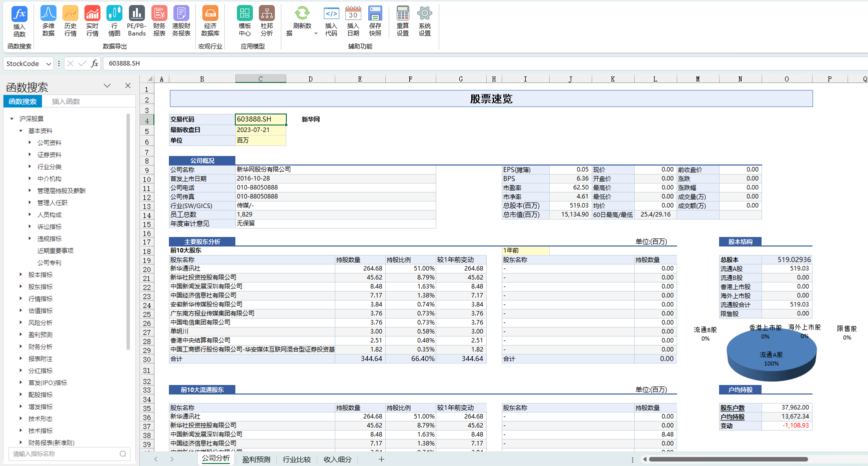Viewport: 868px width, 466px height.
Task: Open the 港股财务报表 tool
Action: [181, 21]
